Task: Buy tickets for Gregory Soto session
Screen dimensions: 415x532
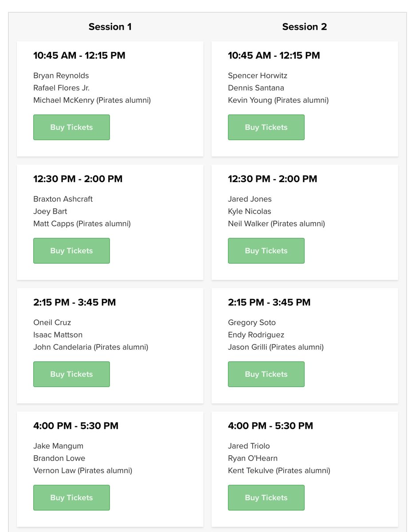Action: (266, 374)
